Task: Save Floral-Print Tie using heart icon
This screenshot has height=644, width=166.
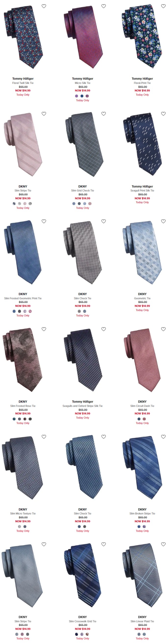Action: (x=163, y=6)
